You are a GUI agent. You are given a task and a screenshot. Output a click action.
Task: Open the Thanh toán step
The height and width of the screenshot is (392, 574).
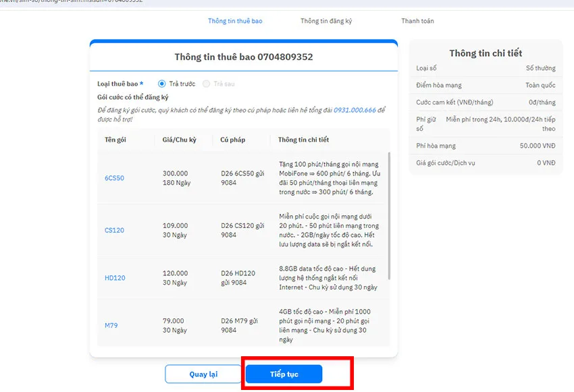click(417, 21)
